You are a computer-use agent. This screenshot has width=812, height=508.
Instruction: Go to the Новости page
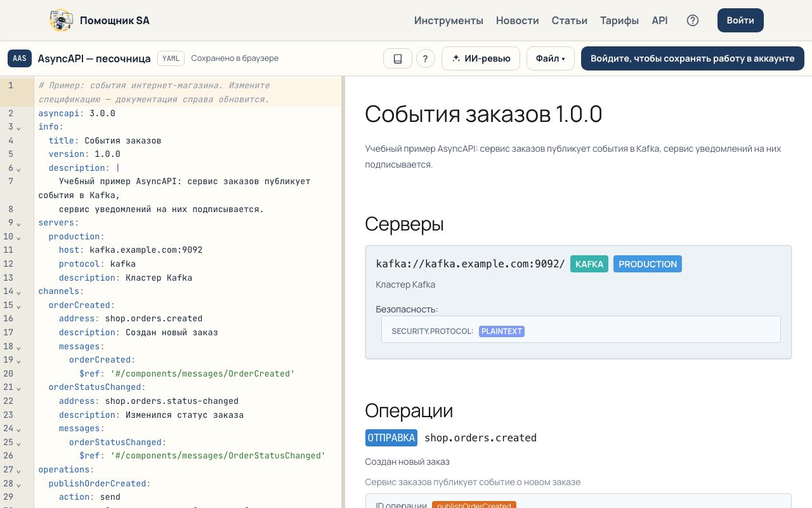[518, 20]
